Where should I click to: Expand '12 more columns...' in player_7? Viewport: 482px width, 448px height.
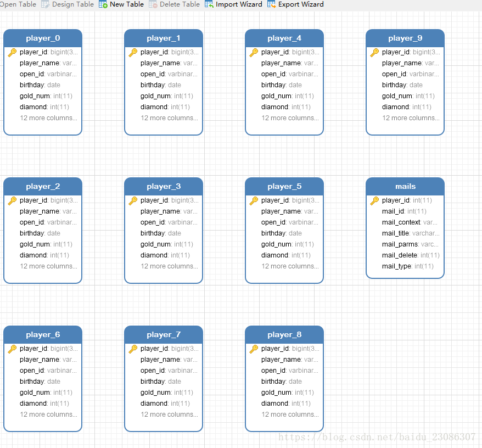coord(170,415)
